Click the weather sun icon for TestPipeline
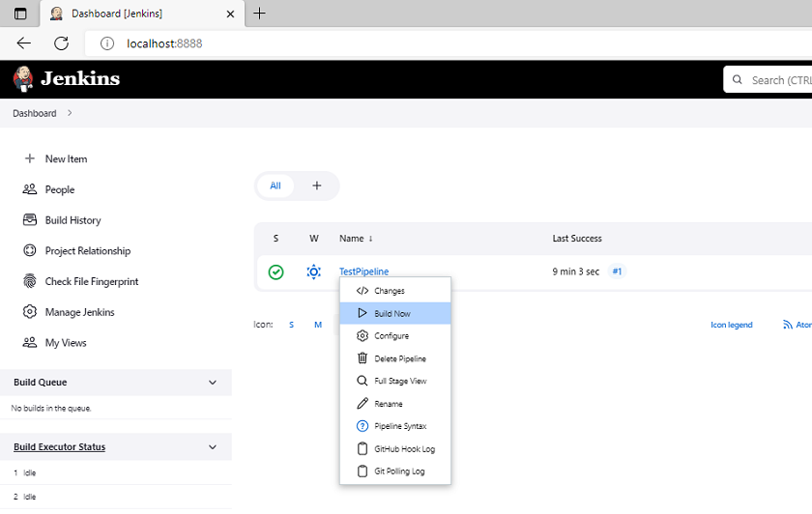 (313, 271)
